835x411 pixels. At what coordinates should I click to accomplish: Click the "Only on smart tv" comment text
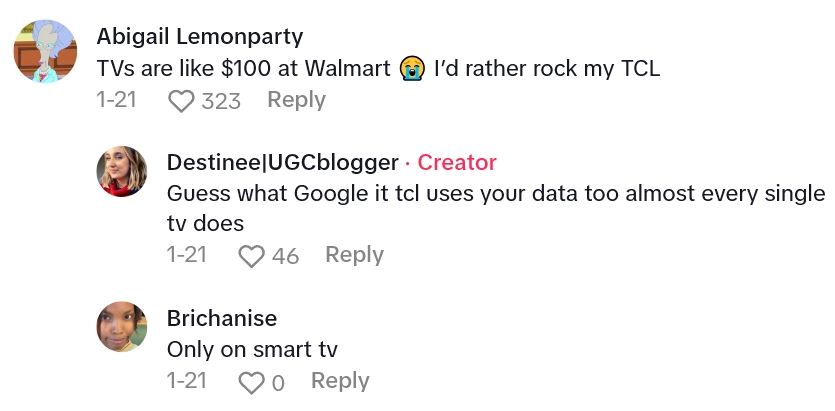252,349
